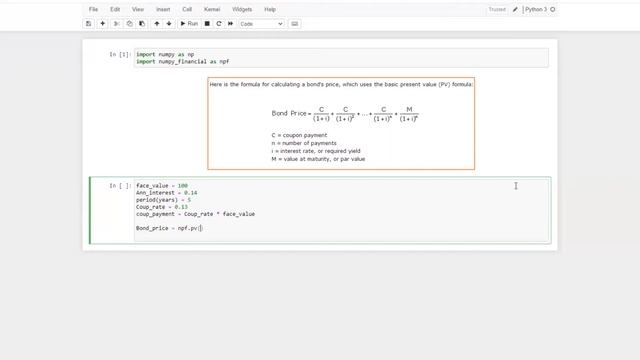Save notebook with the save and checkpoint icon
The image size is (640, 360).
[89, 24]
